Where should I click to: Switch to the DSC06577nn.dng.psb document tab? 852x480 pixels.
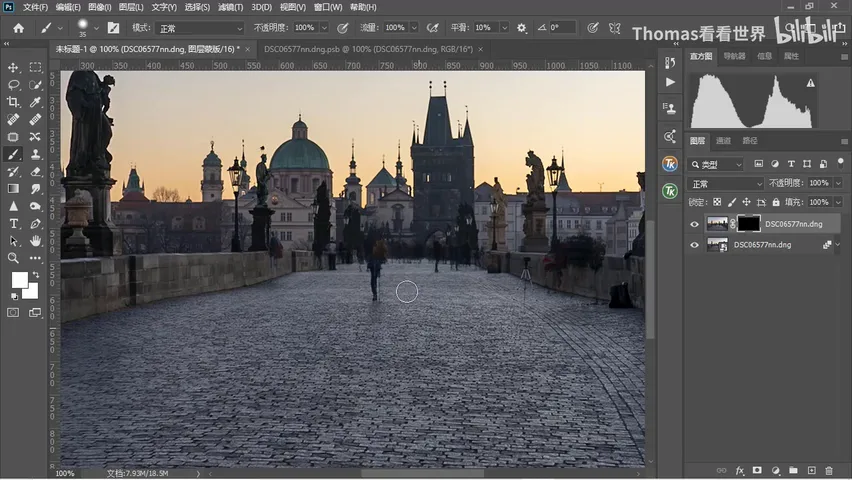[368, 49]
